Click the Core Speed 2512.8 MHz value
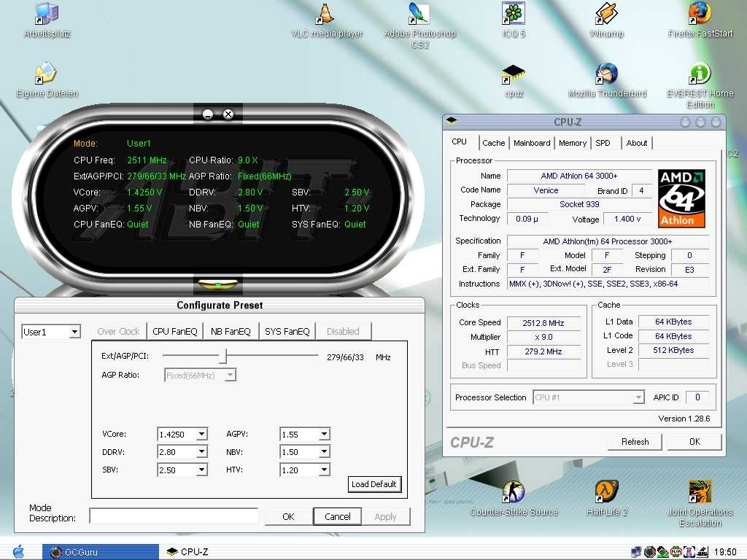 tap(543, 323)
